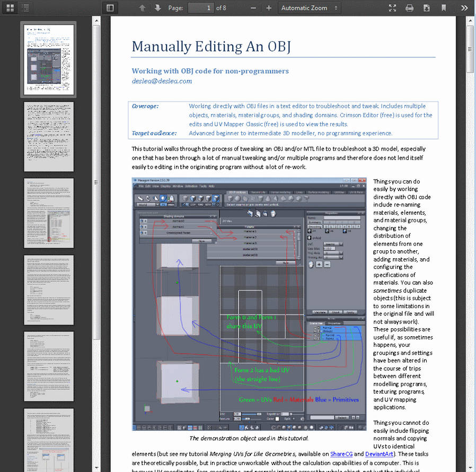Download the PDF file
This screenshot has width=476, height=472.
(427, 7)
